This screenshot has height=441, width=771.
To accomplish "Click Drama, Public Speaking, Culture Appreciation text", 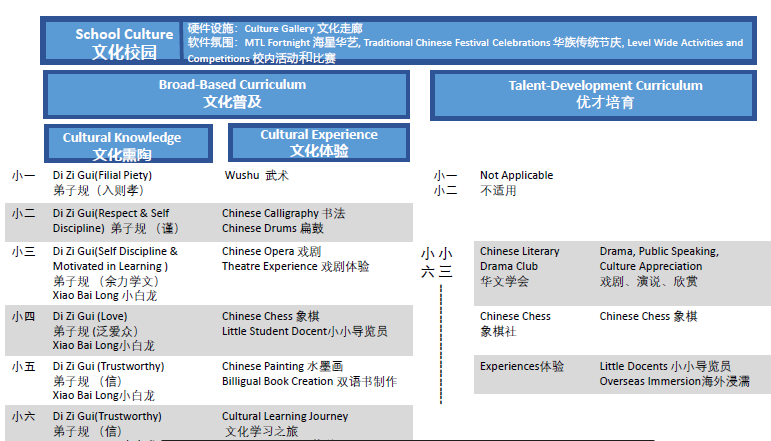I will [659, 259].
